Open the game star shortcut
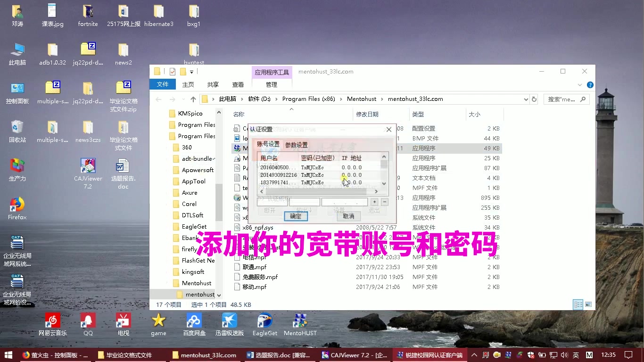The image size is (644, 362). 158,324
